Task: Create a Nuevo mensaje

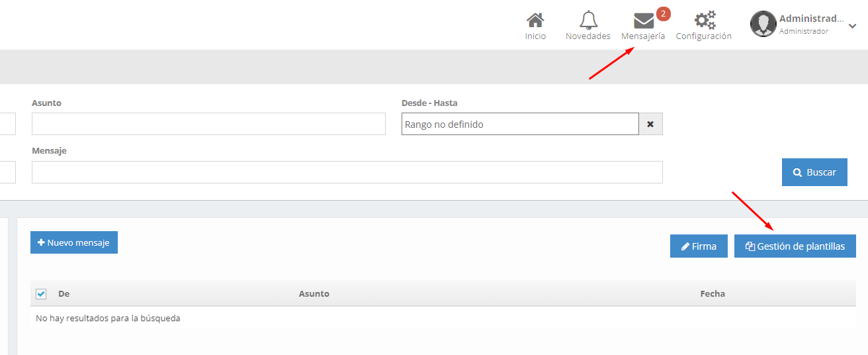Action: coord(74,242)
